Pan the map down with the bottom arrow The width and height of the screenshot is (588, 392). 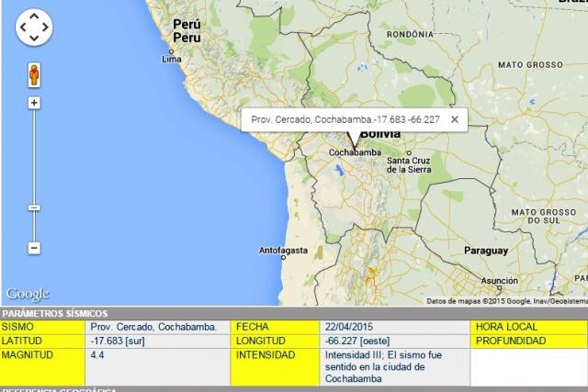coord(34,38)
